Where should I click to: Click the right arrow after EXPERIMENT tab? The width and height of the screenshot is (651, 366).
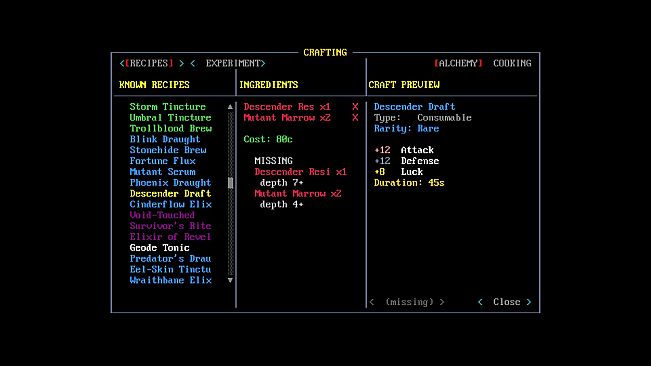pos(263,63)
